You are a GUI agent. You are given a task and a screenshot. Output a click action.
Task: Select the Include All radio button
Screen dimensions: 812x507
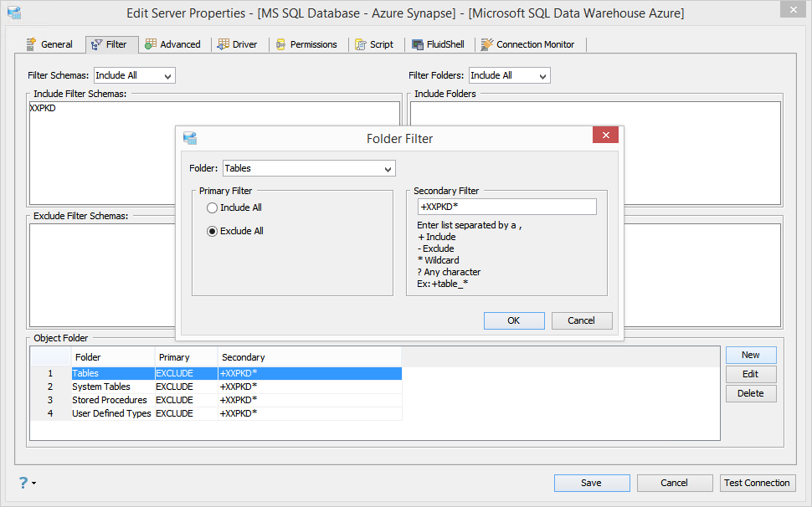tap(212, 208)
